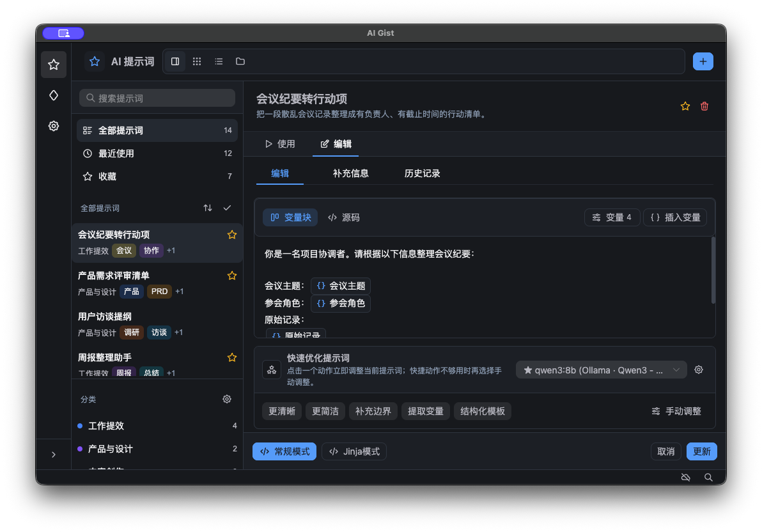Image resolution: width=762 pixels, height=532 pixels.
Task: Click the purple screen-share pill in title bar
Action: 64,33
